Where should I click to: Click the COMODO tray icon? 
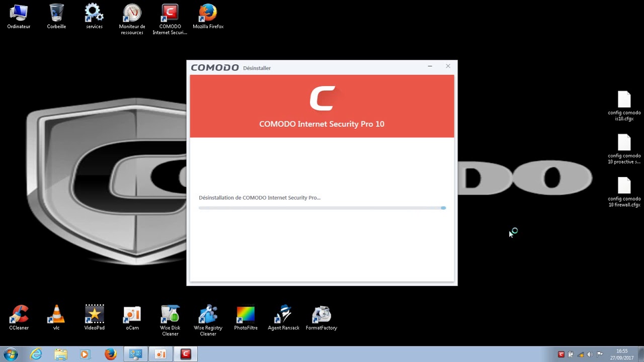coord(561,354)
